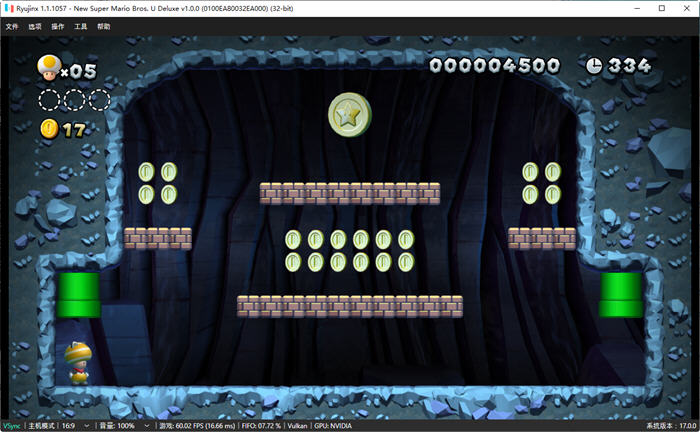Screen dimensions: 700x432
Task: Open the 工具 (Tools) menu
Action: tap(81, 27)
